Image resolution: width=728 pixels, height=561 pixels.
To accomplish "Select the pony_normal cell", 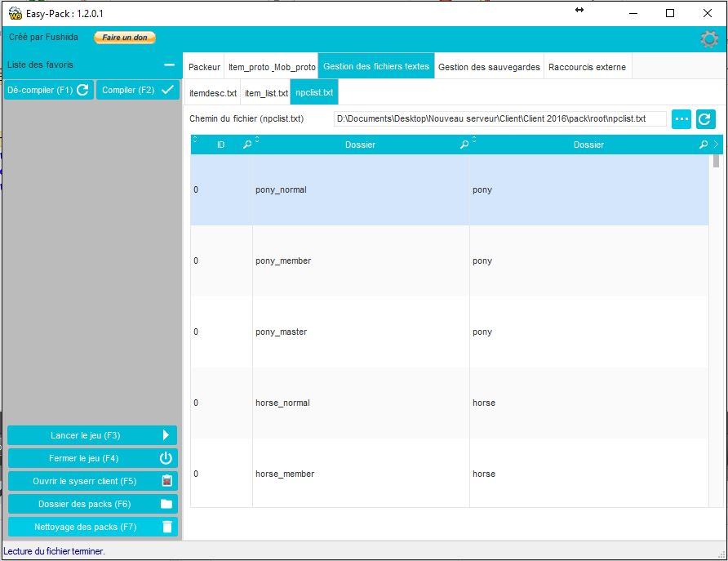I will click(361, 189).
